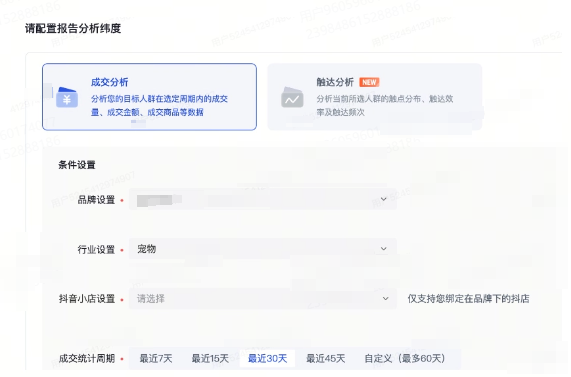571x377 pixels.
Task: Click the 成交分析 description text
Action: [159, 105]
